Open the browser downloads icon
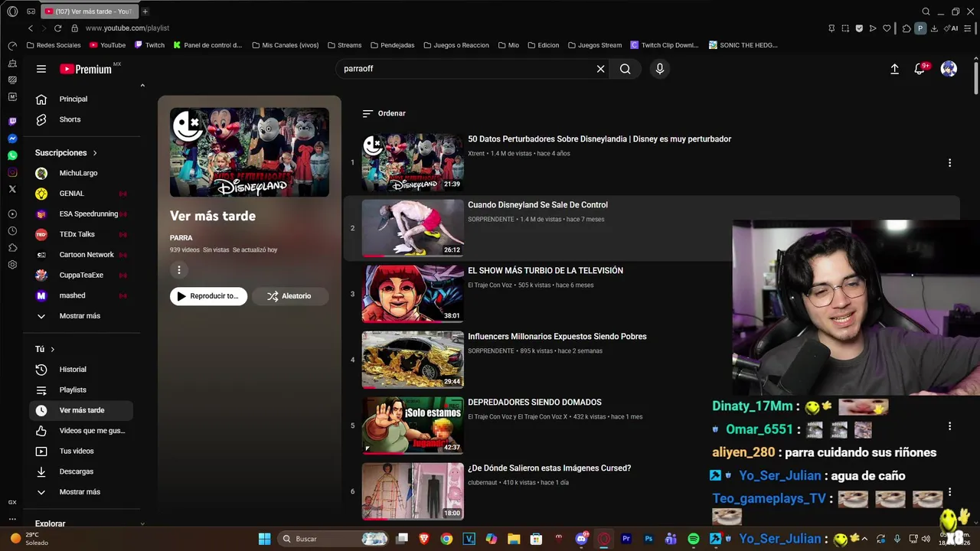This screenshot has width=980, height=551. point(934,28)
